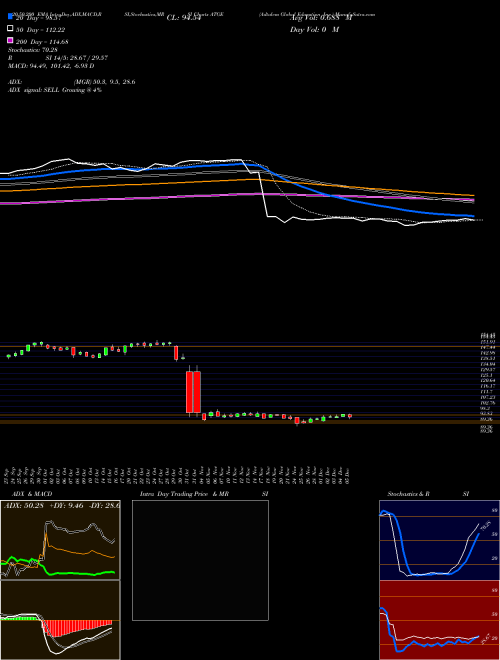The width and height of the screenshot is (500, 660).
Task: Click the empty Intra Day Trading Price box
Action: click(x=200, y=560)
